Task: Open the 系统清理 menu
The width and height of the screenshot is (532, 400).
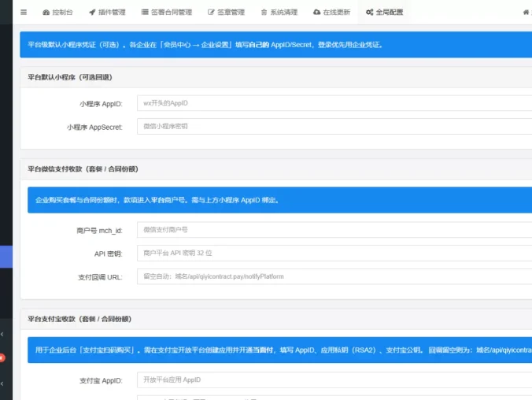Action: pyautogui.click(x=279, y=13)
